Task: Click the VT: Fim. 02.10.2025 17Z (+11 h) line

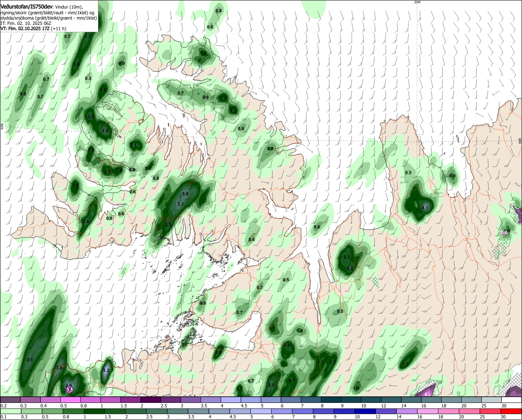Action: pyautogui.click(x=33, y=29)
